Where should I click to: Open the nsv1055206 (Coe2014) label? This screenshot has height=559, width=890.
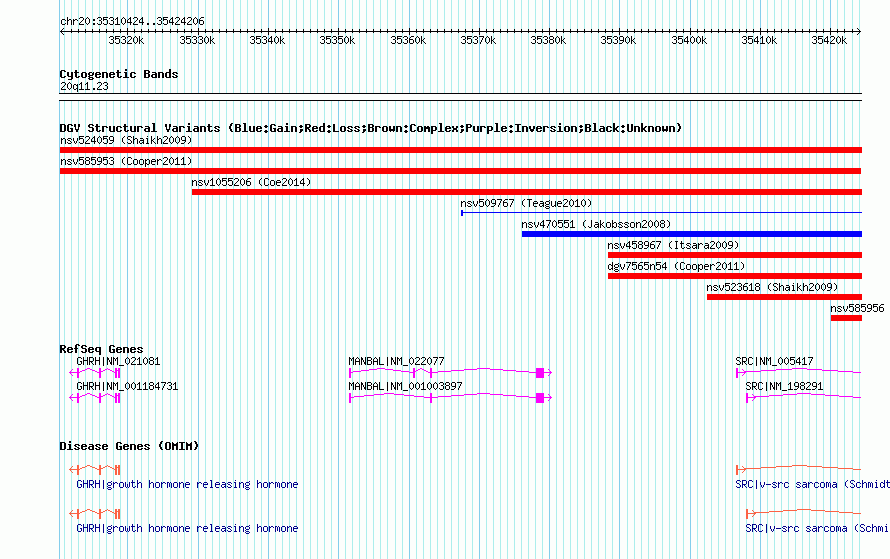[x=251, y=182]
